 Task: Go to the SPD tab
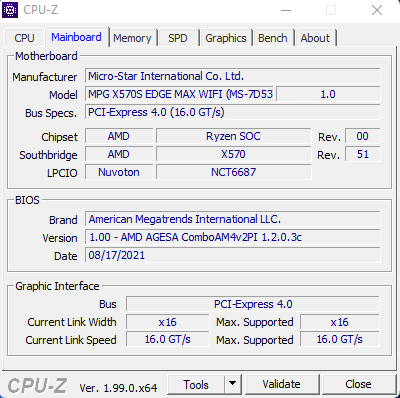(178, 38)
